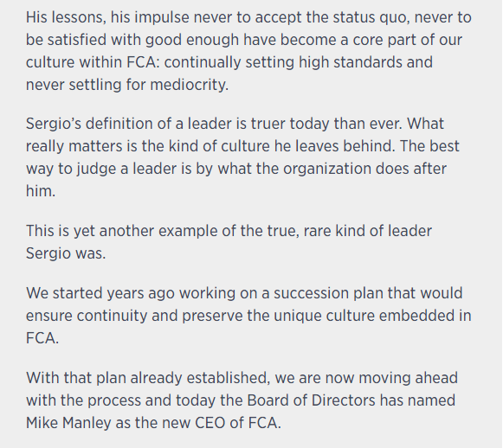Click the sentence starting 'What really matters'
The height and width of the screenshot is (448, 503).
242,135
